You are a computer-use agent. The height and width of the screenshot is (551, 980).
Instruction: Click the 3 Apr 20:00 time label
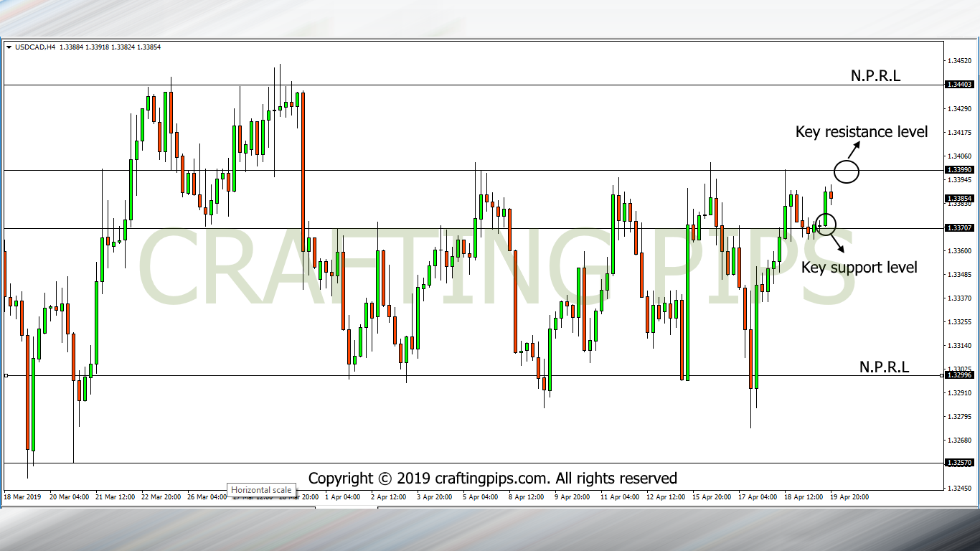point(434,496)
